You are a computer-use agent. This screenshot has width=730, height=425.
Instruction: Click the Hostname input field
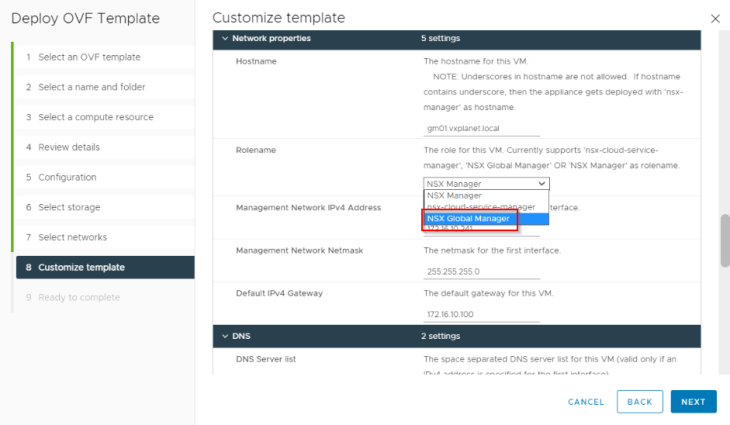(481, 128)
